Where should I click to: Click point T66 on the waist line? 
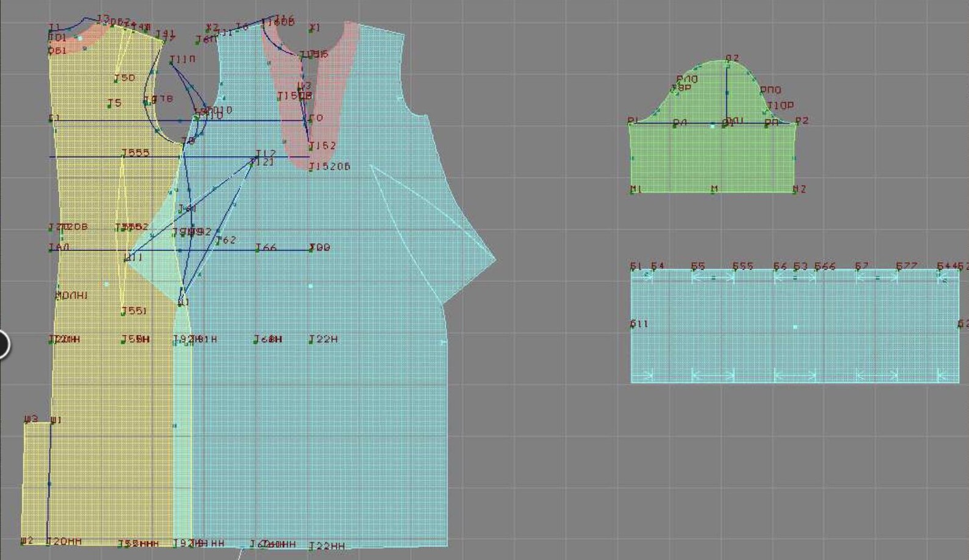(266, 248)
